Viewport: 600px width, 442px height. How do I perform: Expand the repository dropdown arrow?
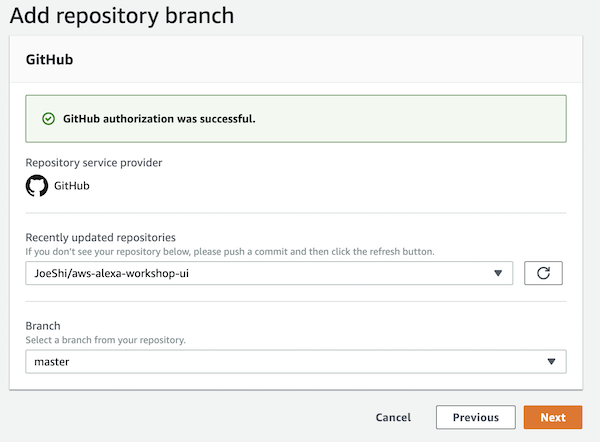tap(497, 273)
